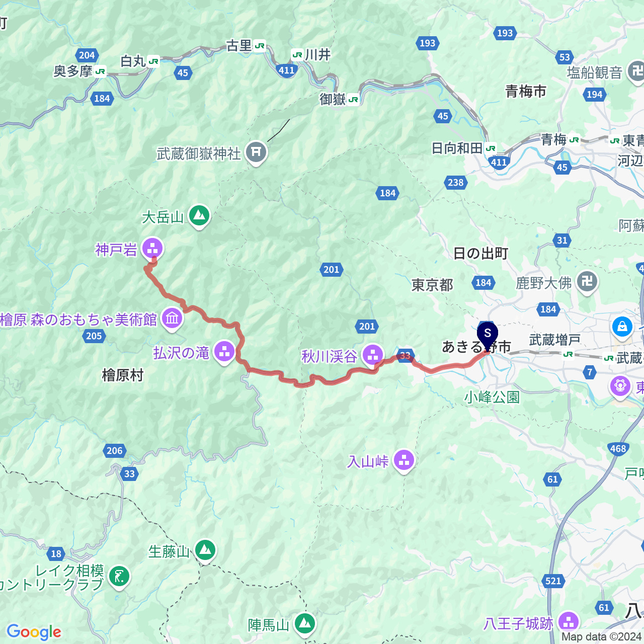Open the レイク相模 golf club marker
This screenshot has width=644, height=644.
click(119, 577)
